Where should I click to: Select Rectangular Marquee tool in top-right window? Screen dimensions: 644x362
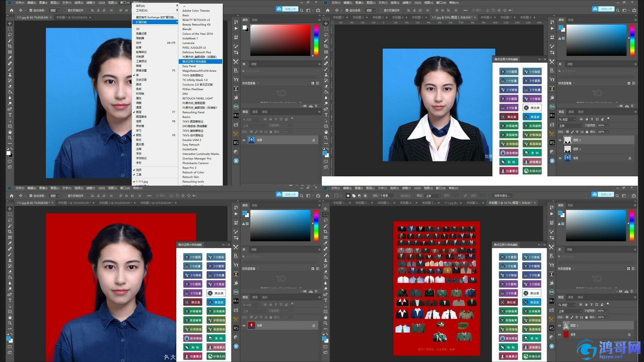coord(326,29)
